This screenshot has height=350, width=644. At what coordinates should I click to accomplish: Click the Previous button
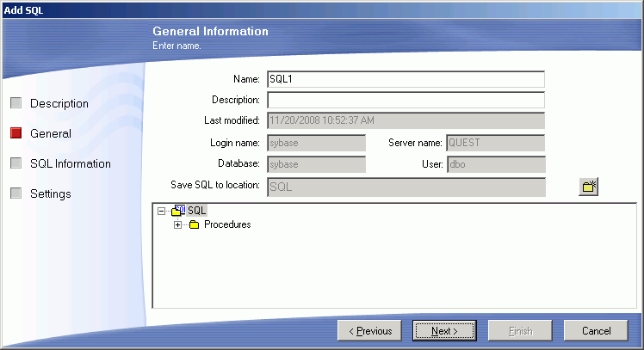(x=369, y=331)
